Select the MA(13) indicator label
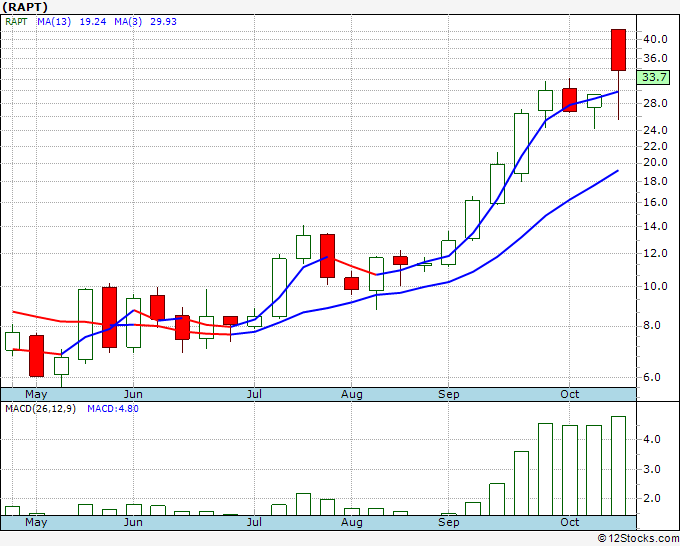This screenshot has height=546, width=680. pos(54,22)
